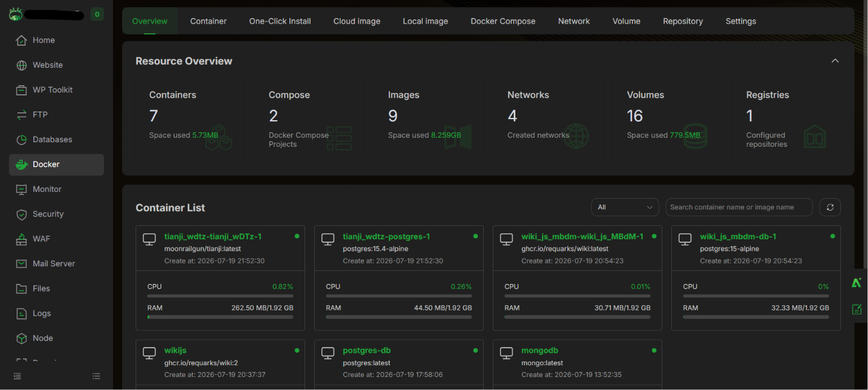The image size is (868, 390).
Task: Open the mongodb container link
Action: pos(540,350)
